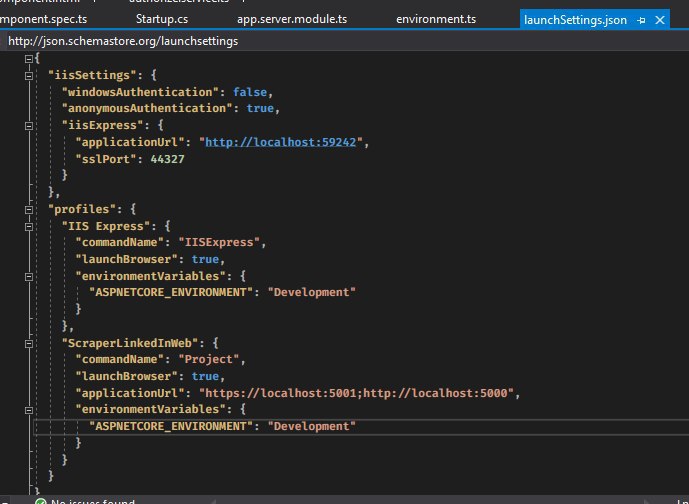Switch to the environment.ts tab
The image size is (689, 504).
point(436,19)
